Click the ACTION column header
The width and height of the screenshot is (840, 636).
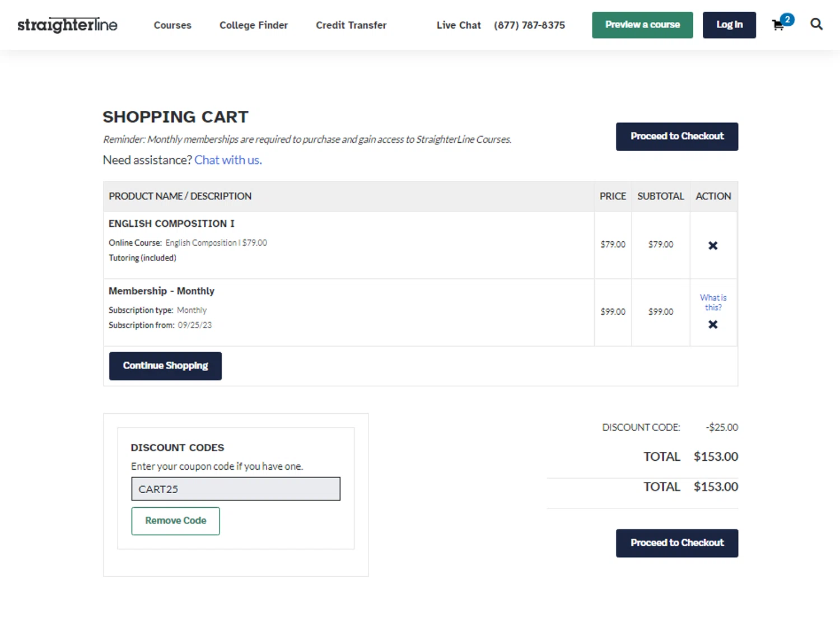click(x=713, y=197)
